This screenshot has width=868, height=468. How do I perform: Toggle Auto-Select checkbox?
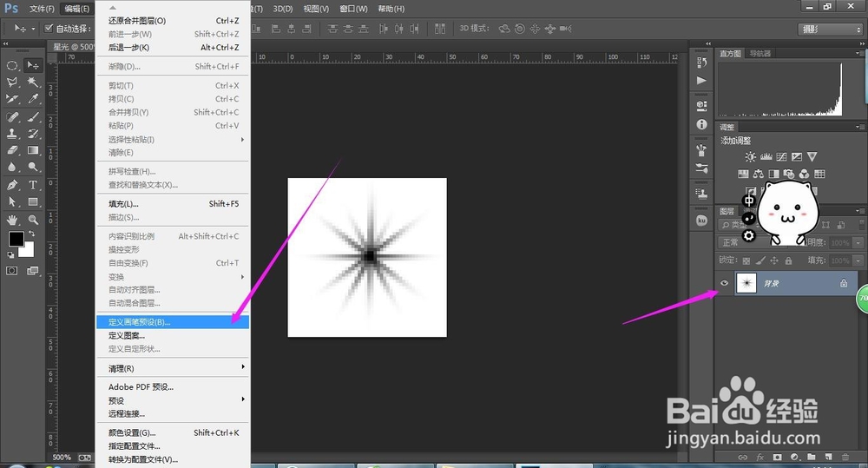pyautogui.click(x=49, y=29)
